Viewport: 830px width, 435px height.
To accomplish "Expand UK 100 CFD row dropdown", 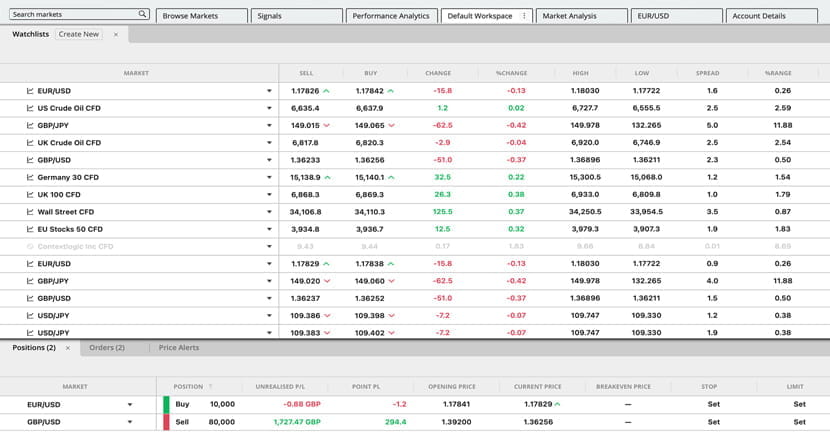I will 269,195.
